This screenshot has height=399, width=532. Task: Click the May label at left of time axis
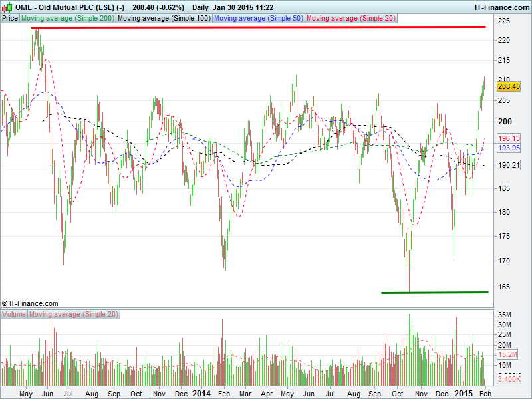(26, 394)
